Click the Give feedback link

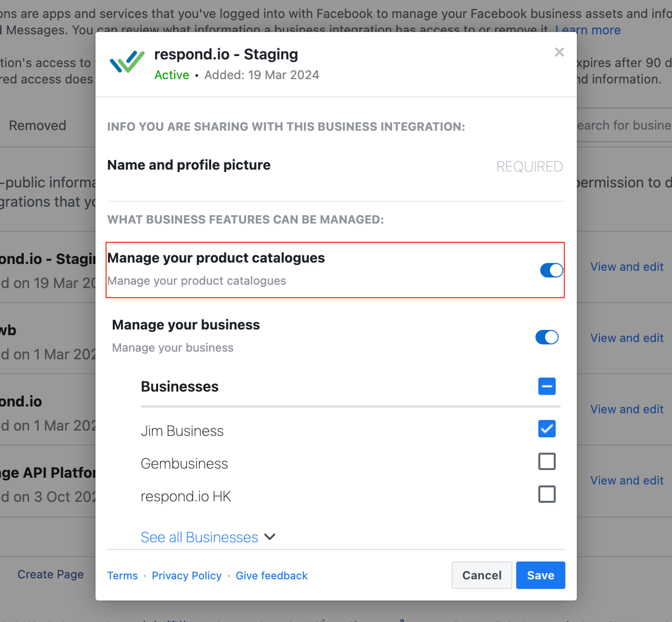[271, 576]
